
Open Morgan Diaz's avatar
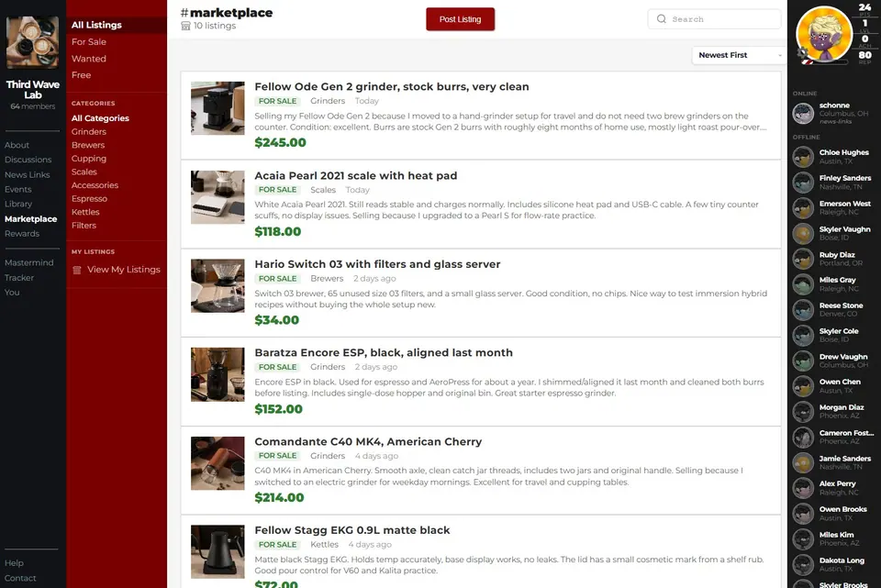803,412
